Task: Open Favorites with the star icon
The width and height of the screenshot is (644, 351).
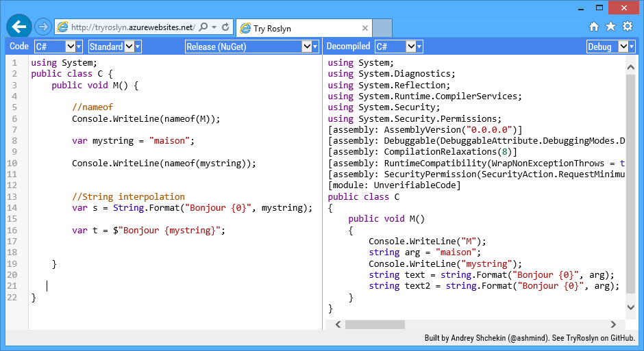Action: pyautogui.click(x=610, y=27)
